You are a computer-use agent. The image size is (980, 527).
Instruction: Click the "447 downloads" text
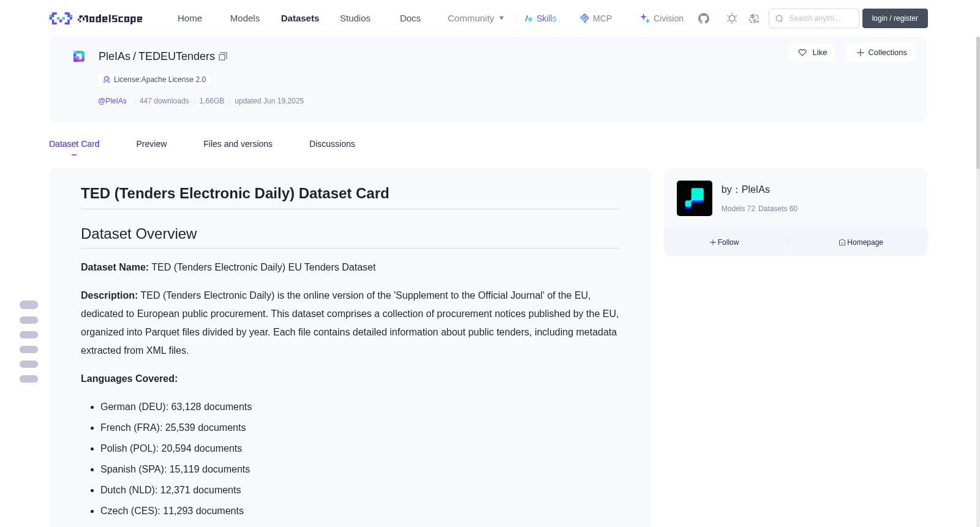(x=164, y=101)
